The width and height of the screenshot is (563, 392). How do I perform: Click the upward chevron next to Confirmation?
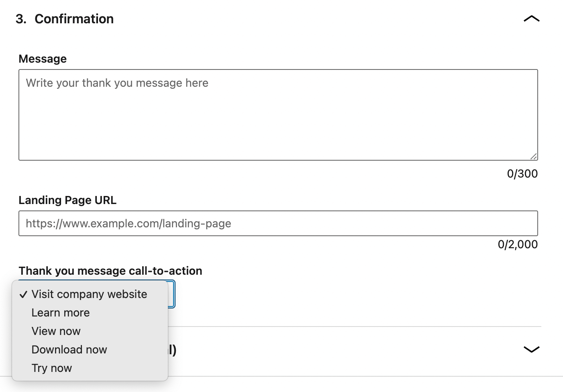531,18
